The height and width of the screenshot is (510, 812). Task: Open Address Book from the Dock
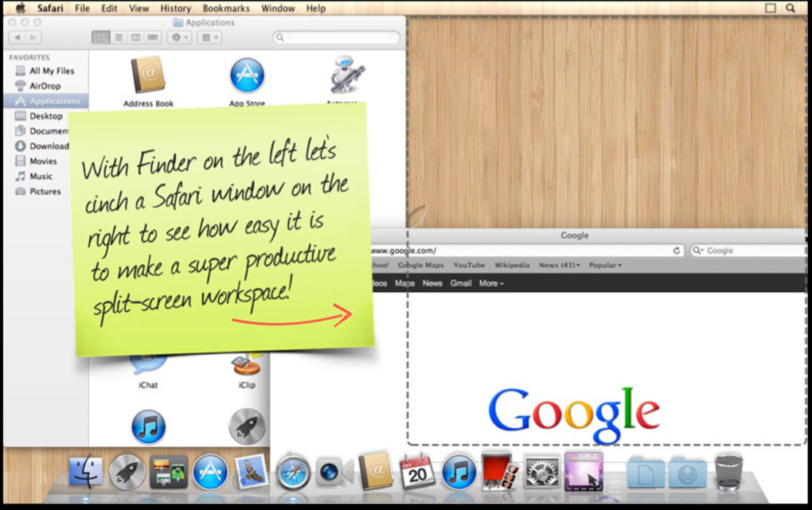pyautogui.click(x=376, y=471)
